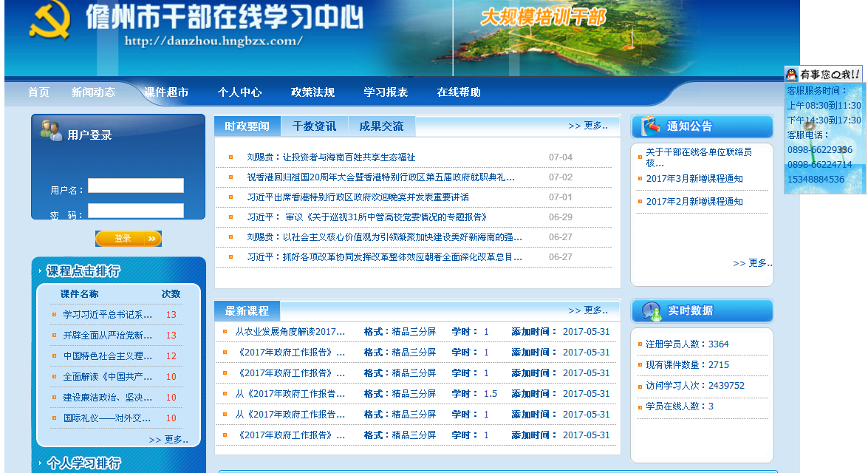Screen dimensions: 868x473
Task: Open 习近平出席香港特别行政区政府欢迎晚宴 news link
Action: (358, 197)
